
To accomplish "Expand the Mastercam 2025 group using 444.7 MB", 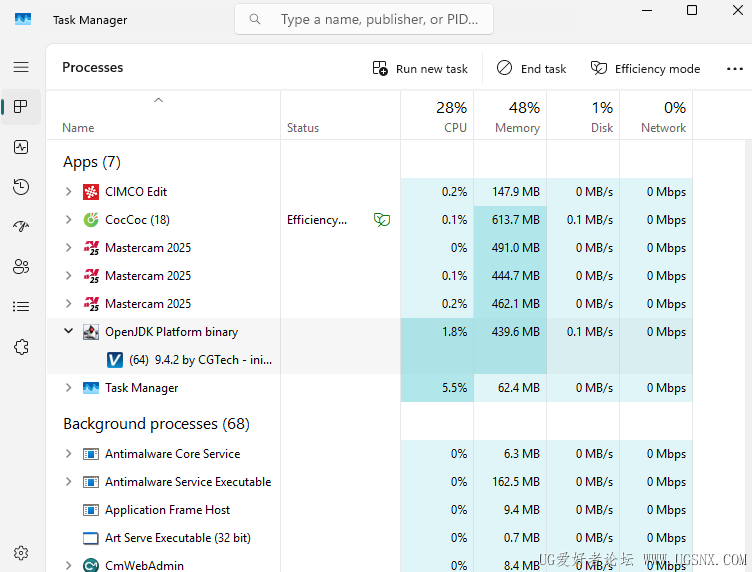I will [69, 276].
